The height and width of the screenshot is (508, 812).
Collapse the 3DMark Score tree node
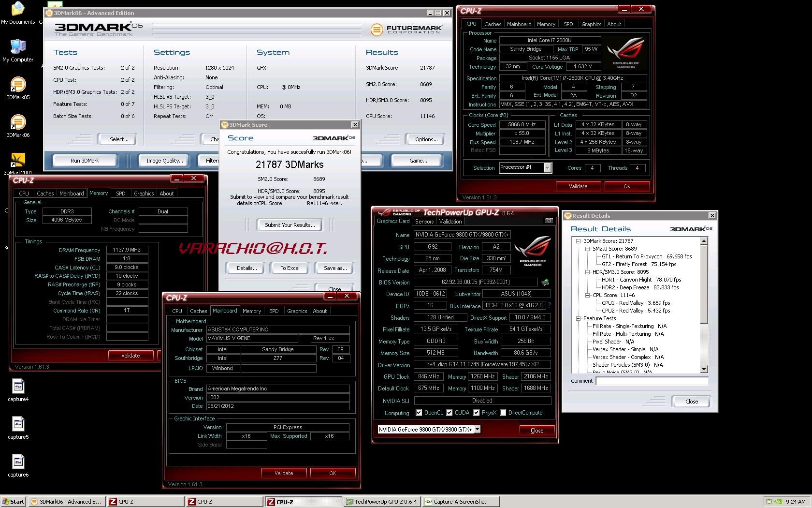[x=578, y=241]
